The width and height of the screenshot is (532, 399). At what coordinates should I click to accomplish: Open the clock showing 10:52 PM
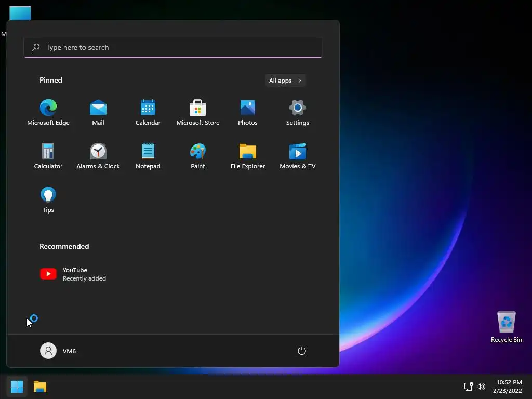click(x=508, y=387)
